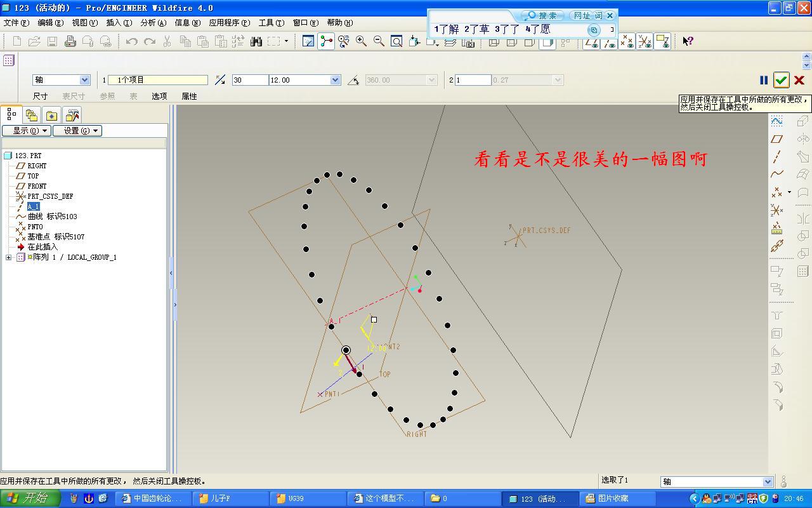The image size is (812, 508).
Task: Click the Refit zoom-to-fit icon
Action: [x=396, y=41]
